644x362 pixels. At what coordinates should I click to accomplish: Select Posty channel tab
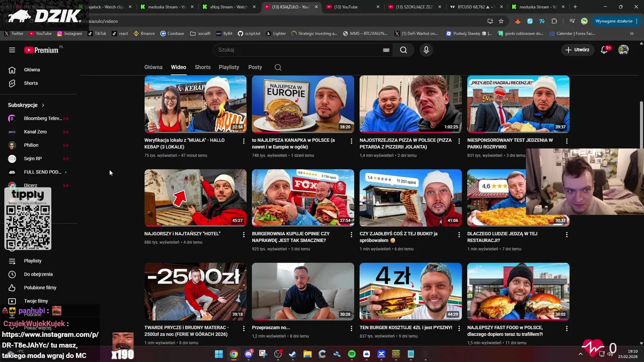tap(255, 67)
